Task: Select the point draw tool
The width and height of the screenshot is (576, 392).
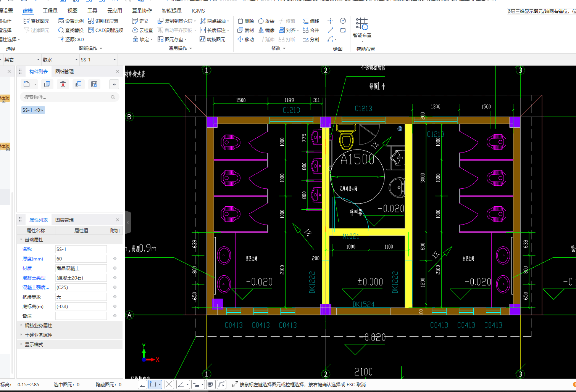Action: [x=331, y=21]
